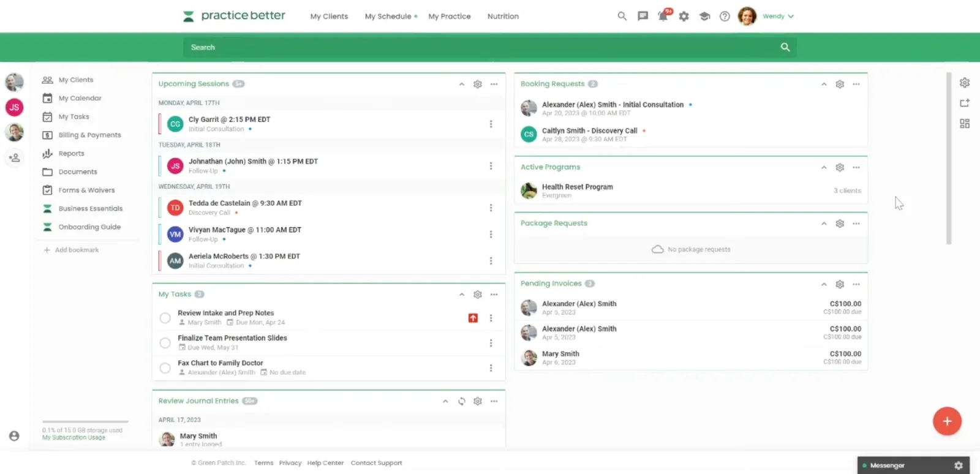Click the red plus floating action button
Screen dimensions: 980x474
click(x=947, y=421)
